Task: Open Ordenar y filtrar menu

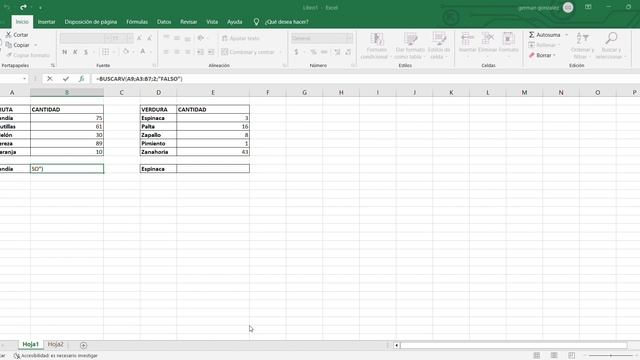Action: 582,46
